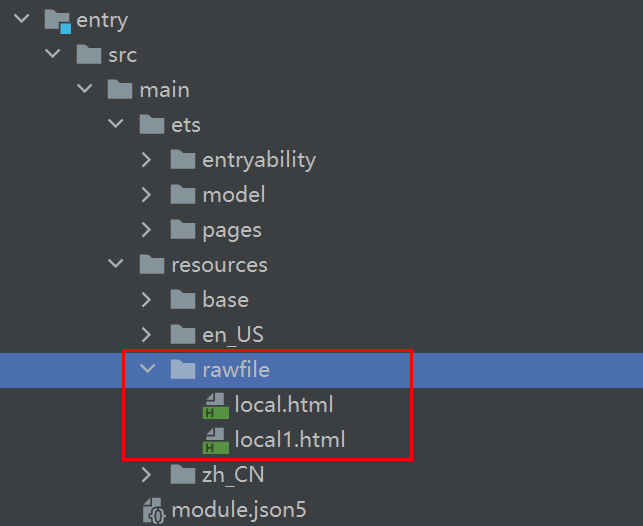
Task: Collapse the src folder arrow
Action: click(53, 55)
